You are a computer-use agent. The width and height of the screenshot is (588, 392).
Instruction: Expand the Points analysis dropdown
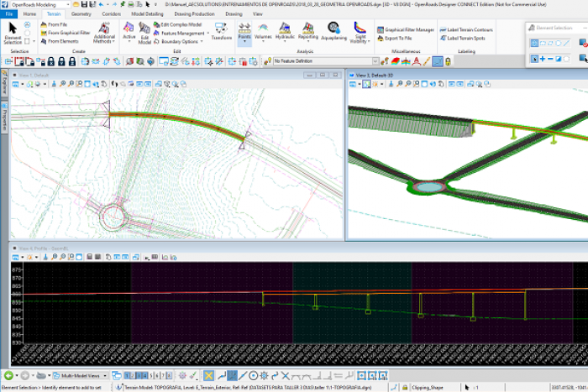tap(244, 42)
